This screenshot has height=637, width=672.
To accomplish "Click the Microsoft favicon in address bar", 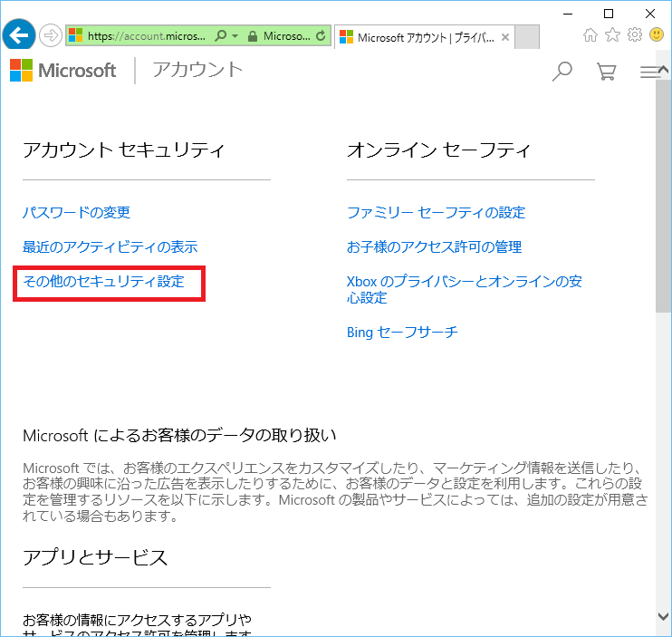I will point(76,35).
